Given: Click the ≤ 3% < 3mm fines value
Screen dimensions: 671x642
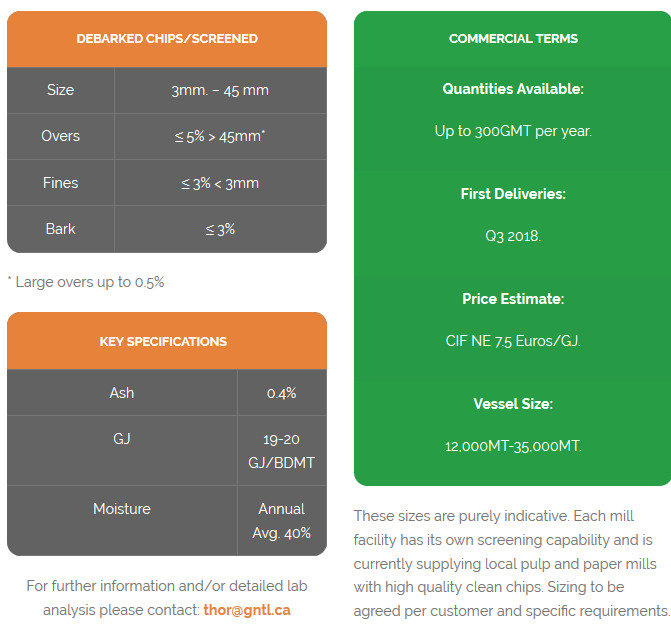Looking at the screenshot, I should click(220, 183).
